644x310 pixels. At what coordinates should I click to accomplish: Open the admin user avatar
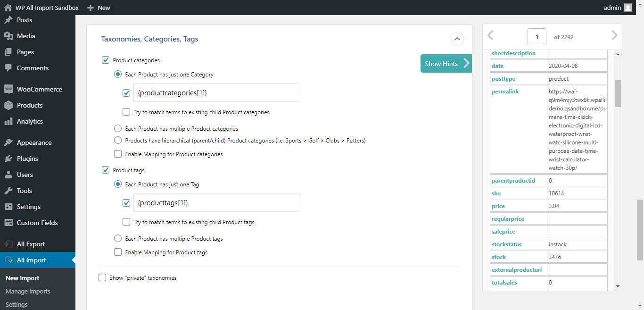(x=628, y=8)
